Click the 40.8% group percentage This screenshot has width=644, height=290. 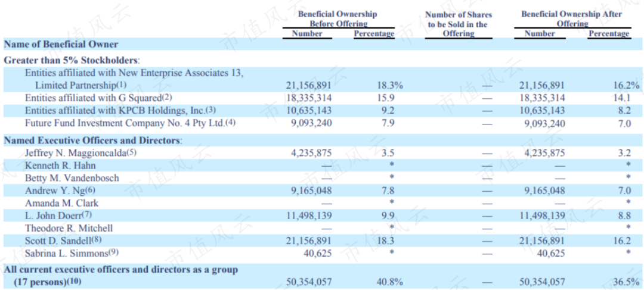(389, 282)
